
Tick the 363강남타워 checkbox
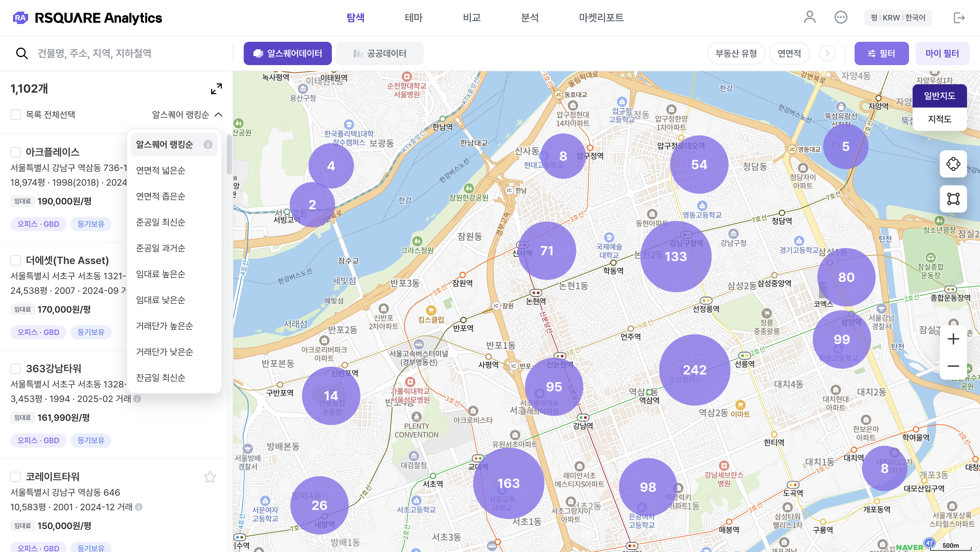coord(16,368)
